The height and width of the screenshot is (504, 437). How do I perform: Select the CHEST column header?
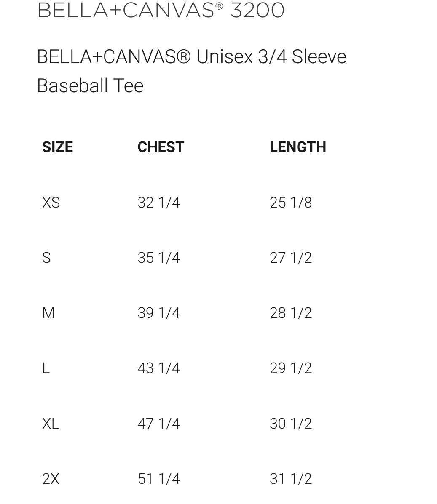(x=161, y=147)
